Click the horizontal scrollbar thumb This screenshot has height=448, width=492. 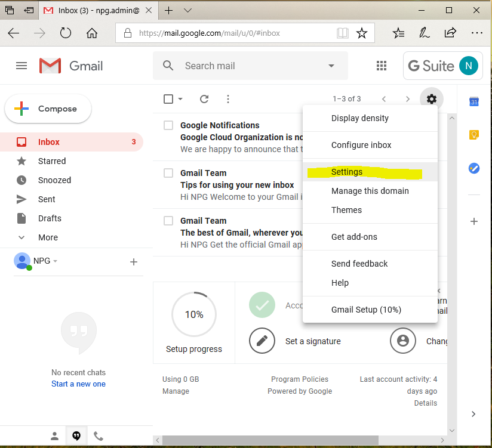coord(270,440)
